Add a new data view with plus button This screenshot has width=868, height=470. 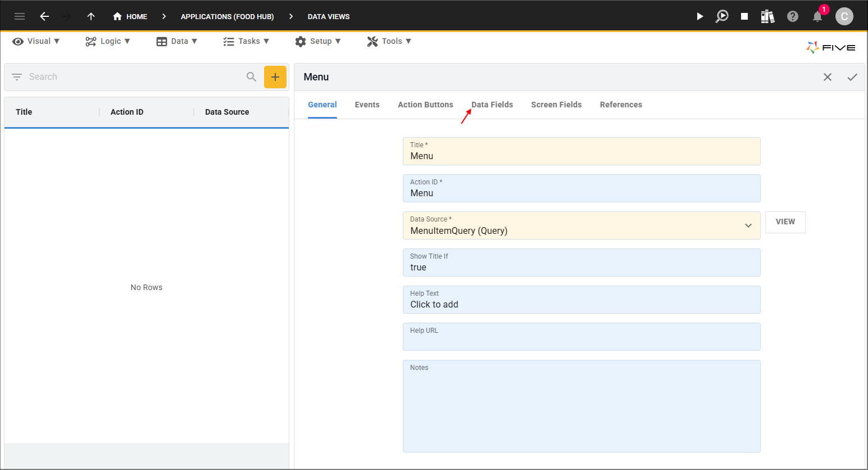click(275, 76)
